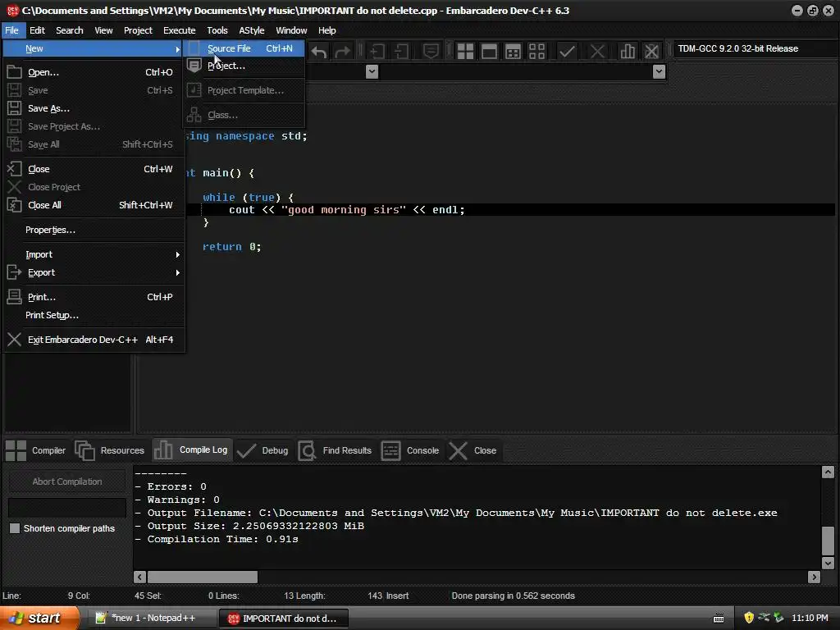Open the Search menu

click(x=70, y=30)
